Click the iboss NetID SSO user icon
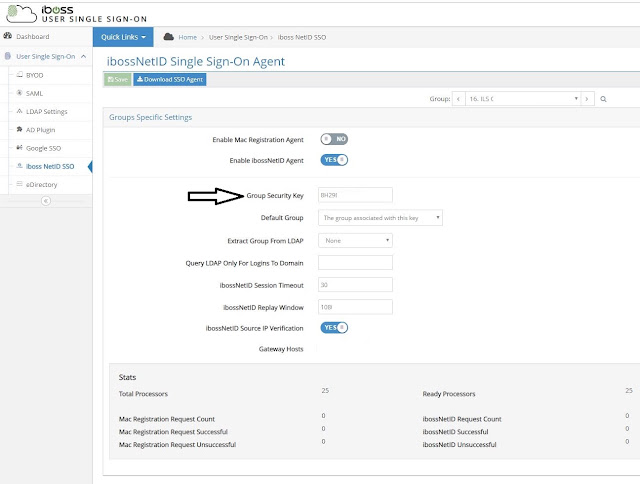The image size is (640, 484). coord(19,166)
